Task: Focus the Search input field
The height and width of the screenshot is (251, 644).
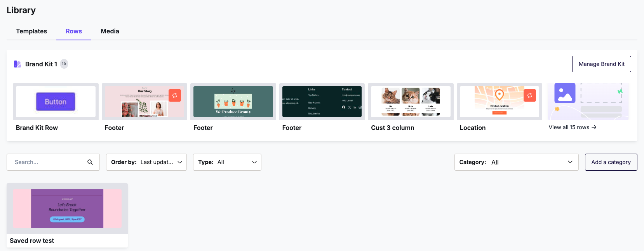Action: coord(53,162)
